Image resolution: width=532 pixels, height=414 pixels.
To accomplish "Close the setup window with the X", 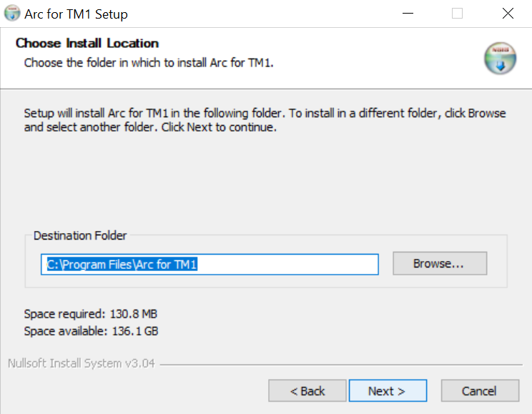I will pos(508,14).
